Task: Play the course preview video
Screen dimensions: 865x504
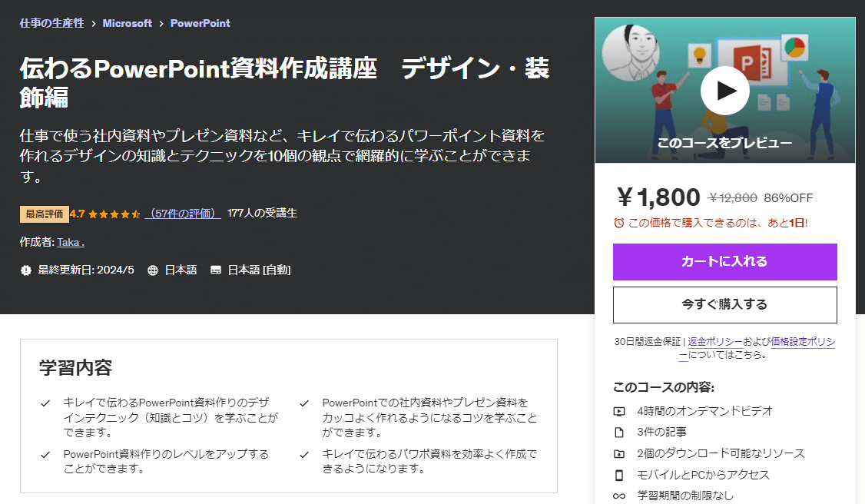Action: pyautogui.click(x=724, y=91)
